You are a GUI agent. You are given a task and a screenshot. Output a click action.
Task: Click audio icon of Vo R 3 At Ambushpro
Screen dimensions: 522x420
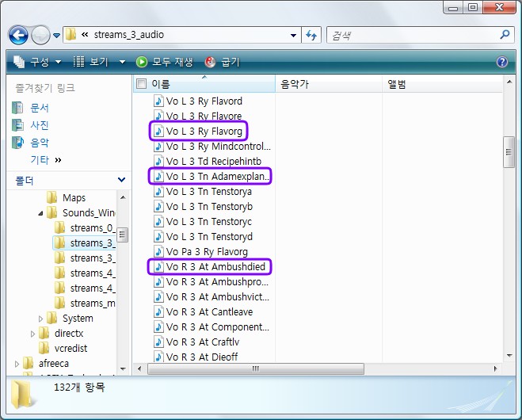[158, 282]
